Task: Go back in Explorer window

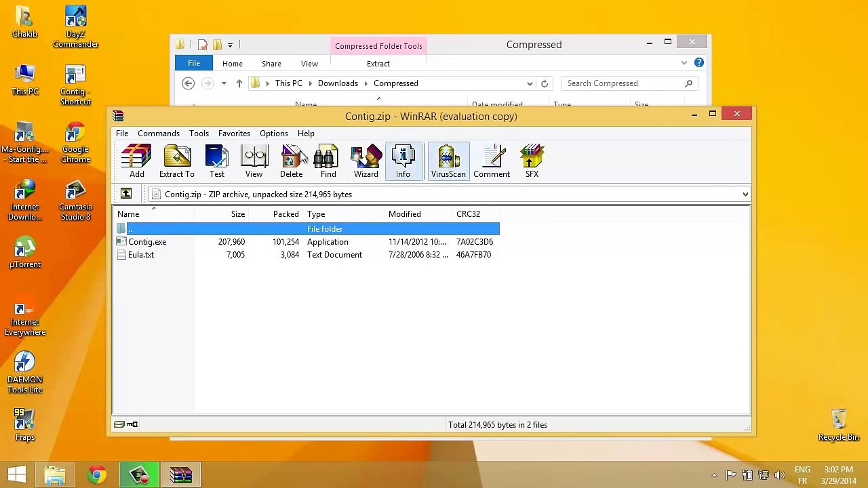Action: (x=189, y=83)
